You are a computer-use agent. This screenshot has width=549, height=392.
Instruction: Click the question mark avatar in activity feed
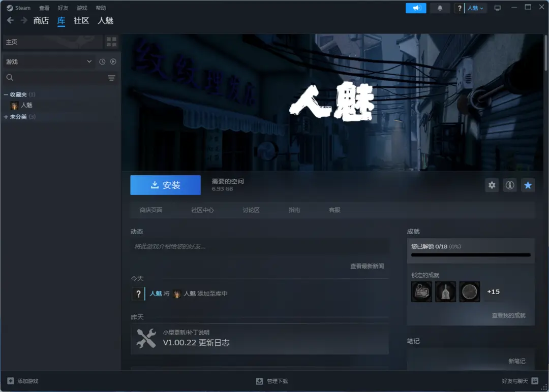click(138, 293)
